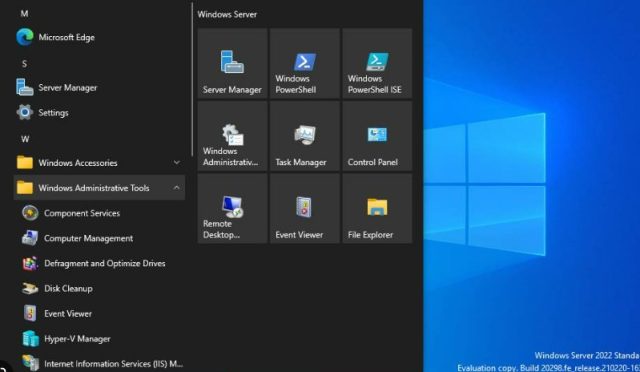This screenshot has width=640, height=372.
Task: Click the Windows Administrative Tools folder icon
Action: 25,188
